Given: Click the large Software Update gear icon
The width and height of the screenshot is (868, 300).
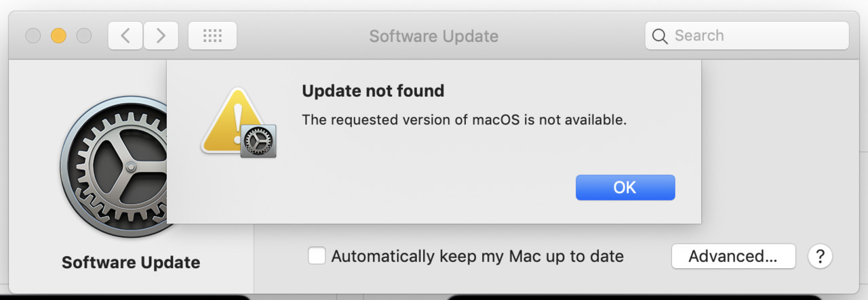Looking at the screenshot, I should (x=114, y=167).
